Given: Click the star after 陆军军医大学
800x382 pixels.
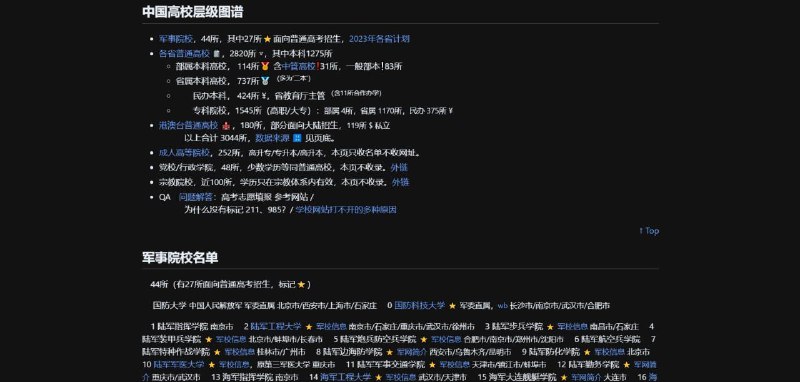Looking at the screenshot, I should [x=212, y=365].
